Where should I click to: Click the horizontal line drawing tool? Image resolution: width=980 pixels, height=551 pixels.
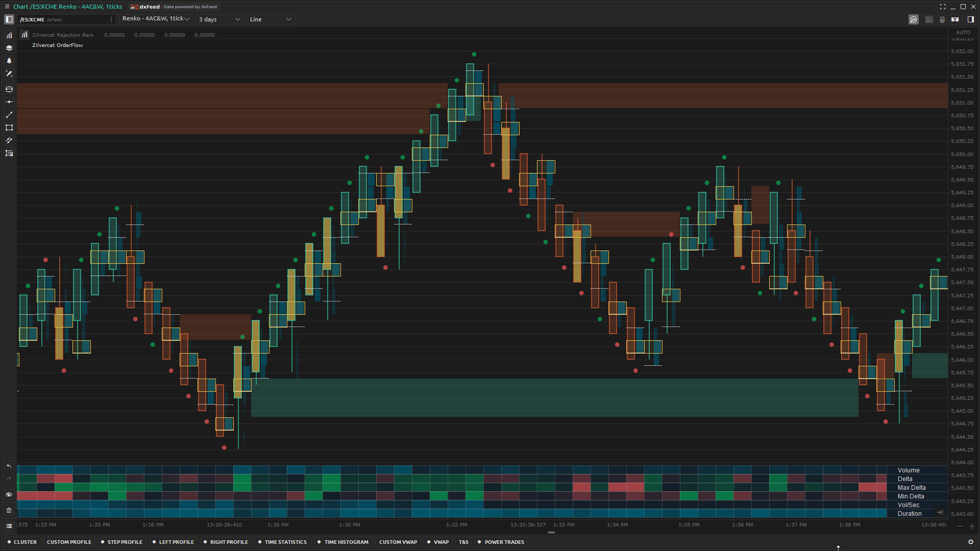coord(9,102)
